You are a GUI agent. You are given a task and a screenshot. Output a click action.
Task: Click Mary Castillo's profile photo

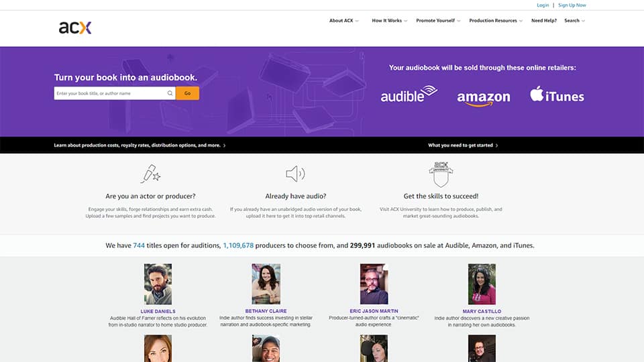click(x=482, y=284)
